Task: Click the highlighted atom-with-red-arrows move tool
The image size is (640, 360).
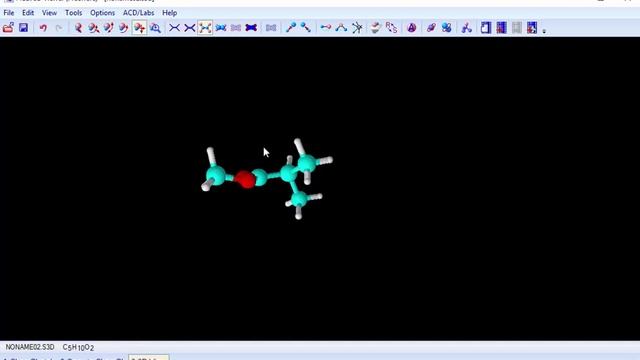Action: click(x=140, y=28)
